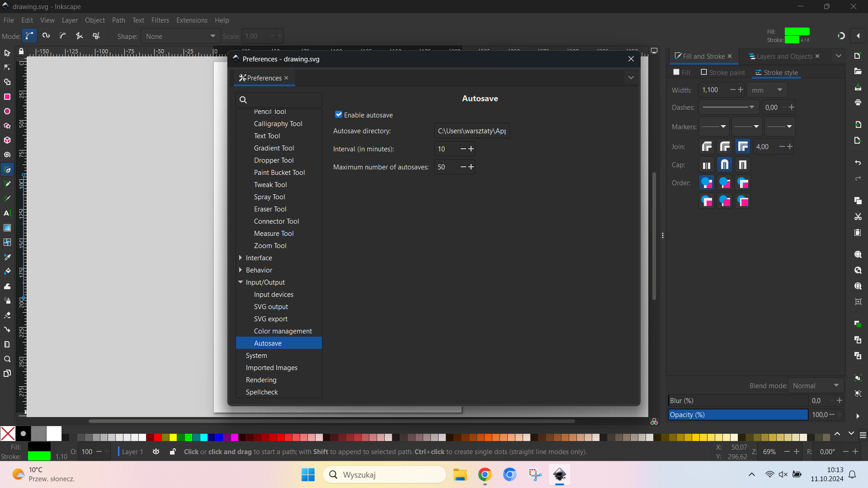The height and width of the screenshot is (488, 868).
Task: Click the Autosave directory field
Action: pos(472,131)
